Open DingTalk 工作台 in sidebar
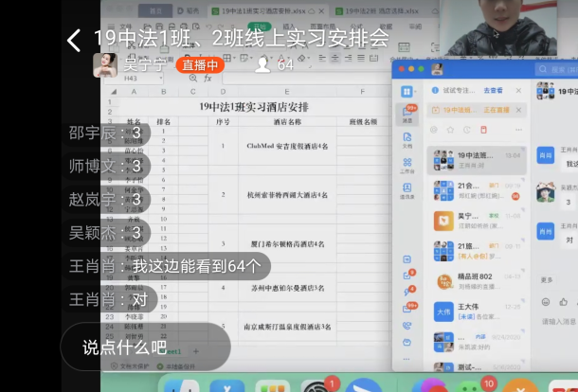 coord(406,166)
